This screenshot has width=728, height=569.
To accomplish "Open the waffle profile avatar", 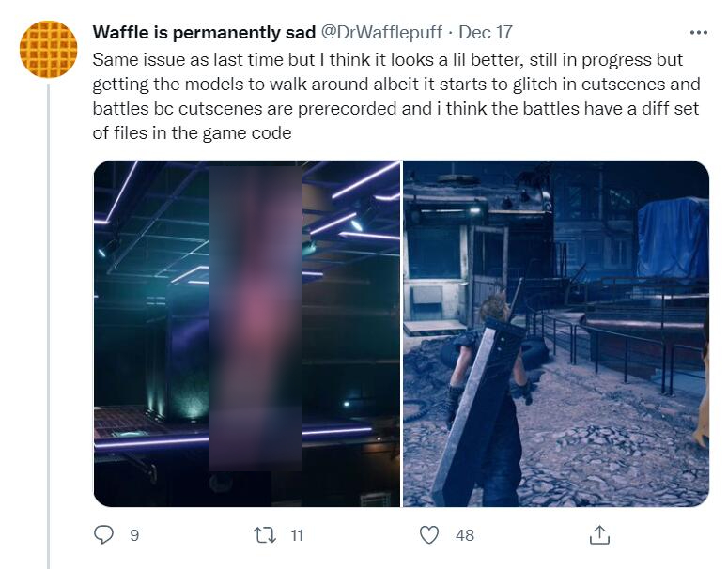I will pos(48,49).
